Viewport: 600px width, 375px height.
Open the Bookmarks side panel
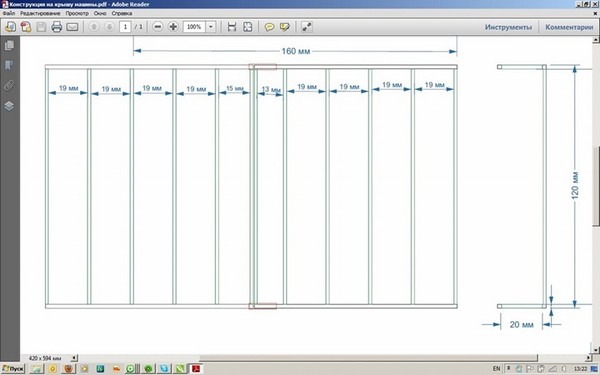[9, 65]
